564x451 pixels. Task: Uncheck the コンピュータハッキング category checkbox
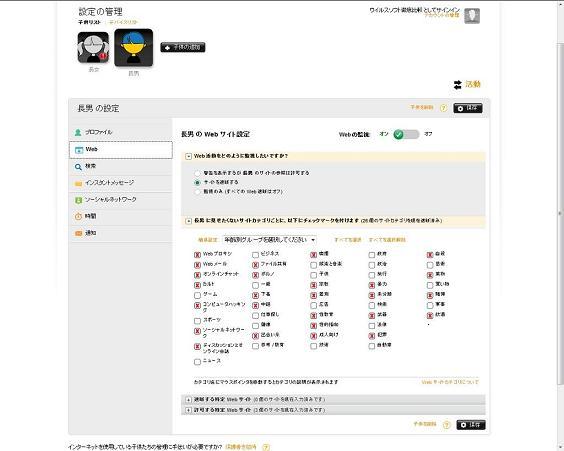click(x=197, y=305)
